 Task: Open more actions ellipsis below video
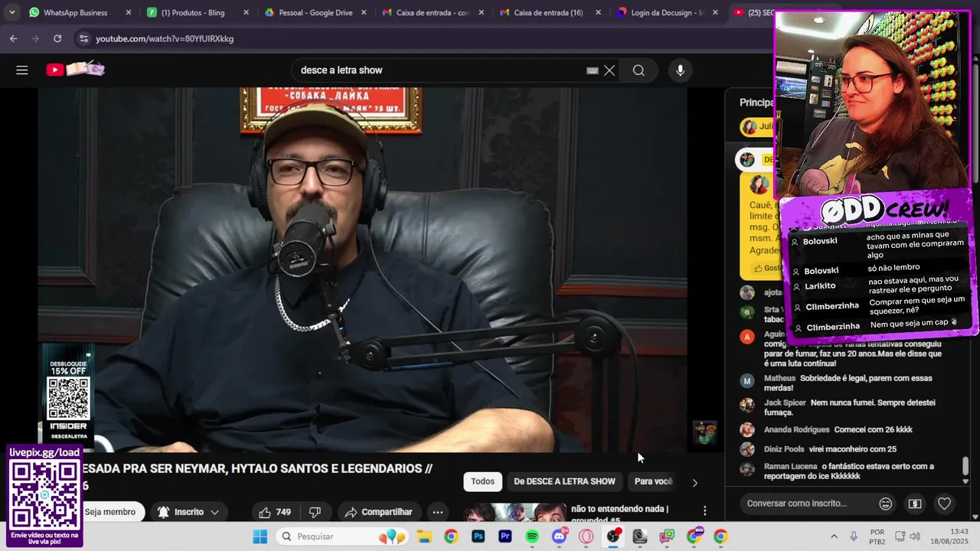(x=438, y=512)
